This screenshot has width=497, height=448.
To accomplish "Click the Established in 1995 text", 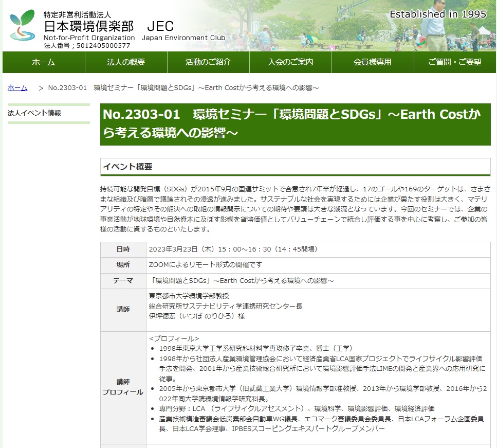I will coord(438,14).
